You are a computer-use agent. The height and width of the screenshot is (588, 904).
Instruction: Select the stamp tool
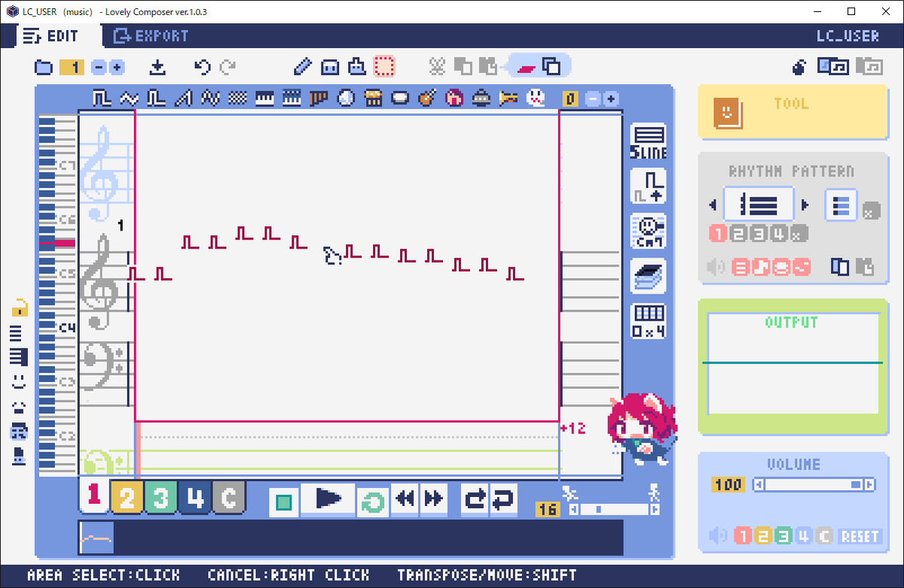coord(357,66)
